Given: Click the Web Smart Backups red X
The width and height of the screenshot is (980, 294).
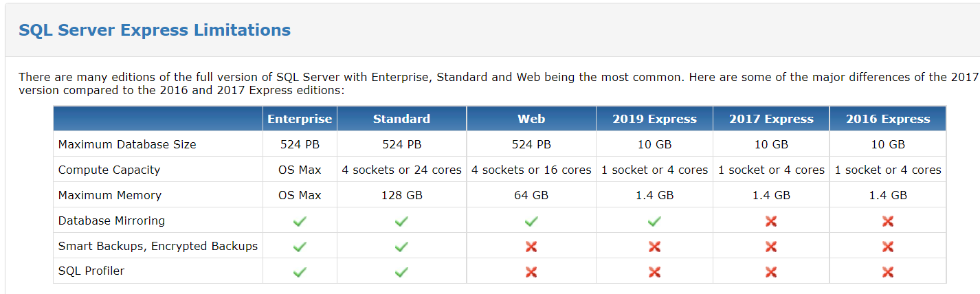Looking at the screenshot, I should [x=531, y=247].
